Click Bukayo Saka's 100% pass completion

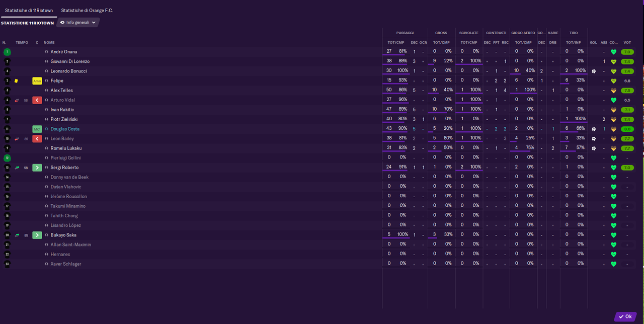tap(403, 234)
